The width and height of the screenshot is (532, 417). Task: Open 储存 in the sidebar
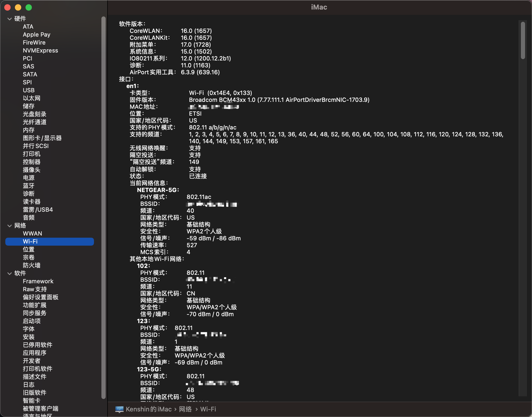pyautogui.click(x=29, y=106)
